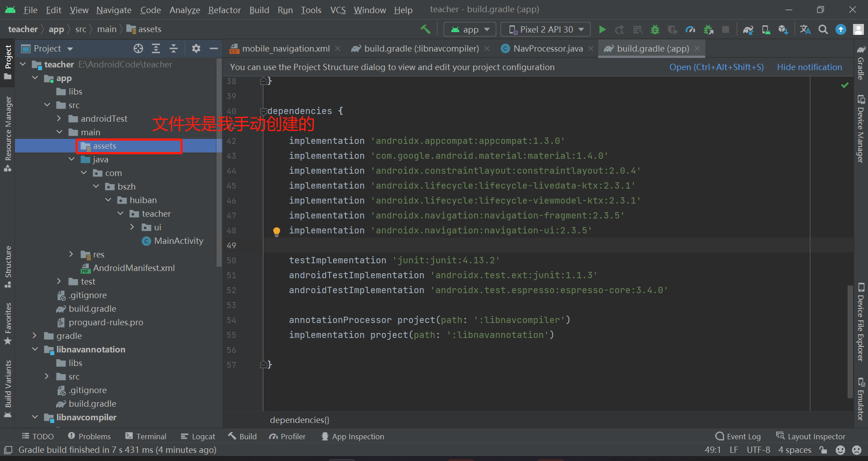Expand the gradle folder
The height and width of the screenshot is (461, 868).
click(34, 336)
